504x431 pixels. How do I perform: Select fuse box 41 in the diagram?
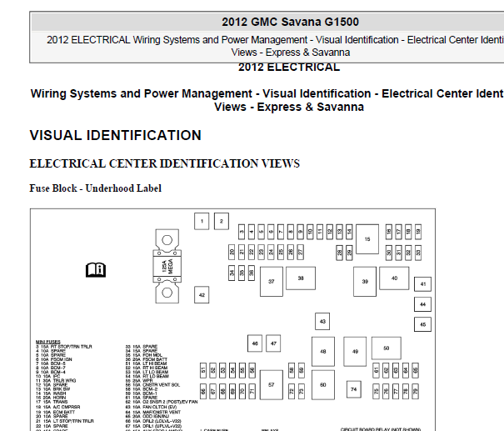tap(422, 284)
